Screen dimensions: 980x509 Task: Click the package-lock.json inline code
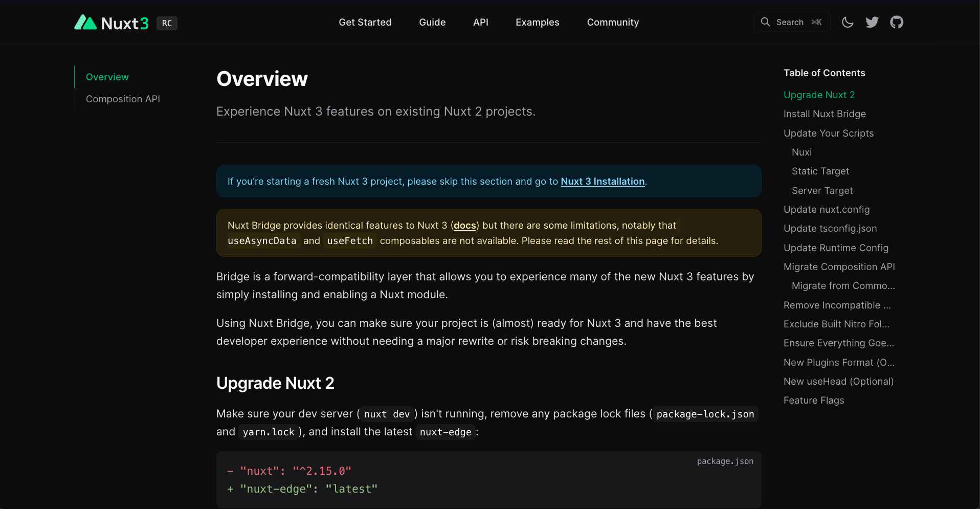click(x=705, y=414)
